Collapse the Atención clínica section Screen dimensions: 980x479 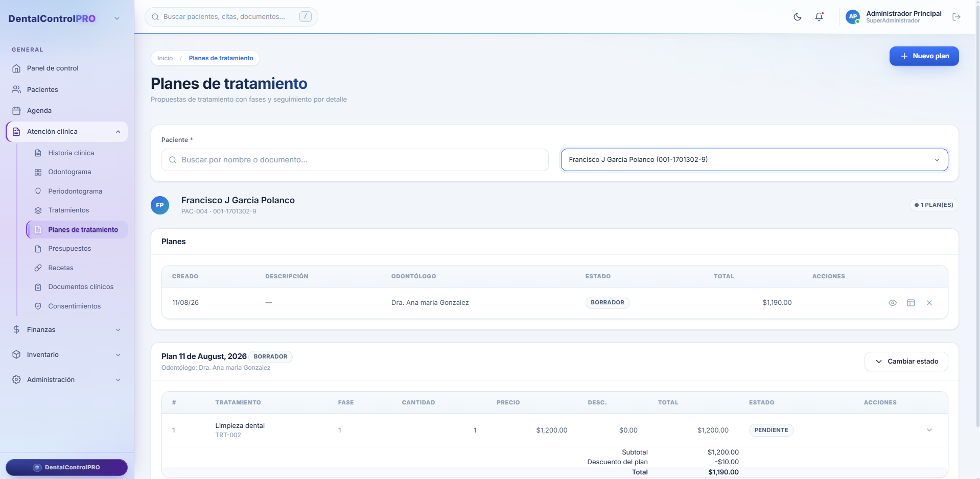click(66, 132)
